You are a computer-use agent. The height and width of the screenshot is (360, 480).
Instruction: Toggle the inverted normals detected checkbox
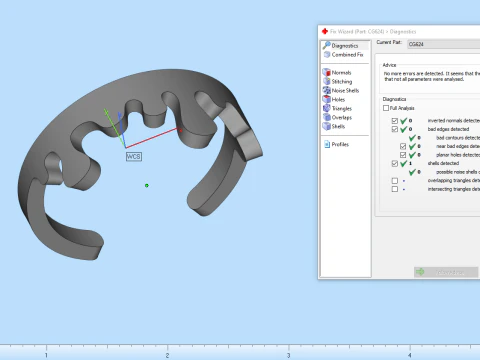[395, 121]
